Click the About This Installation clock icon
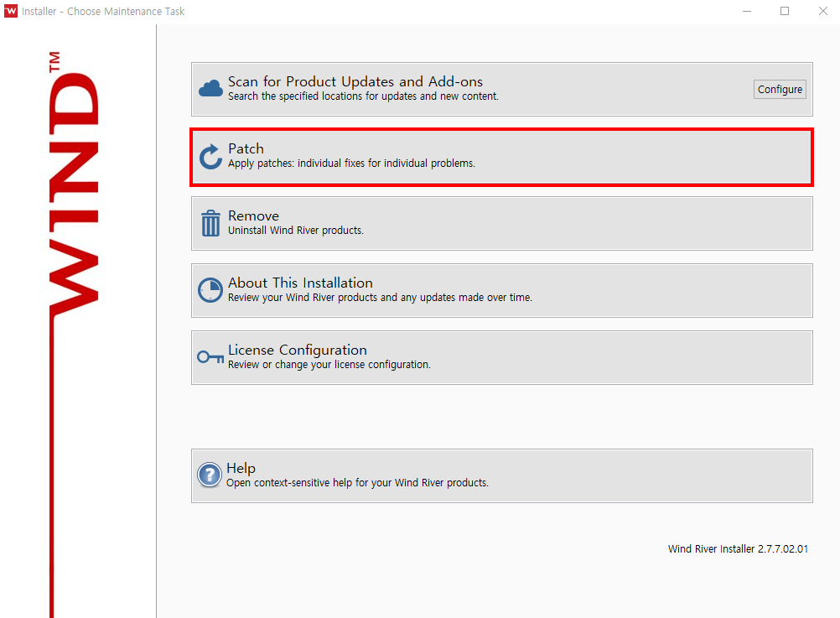Screen dimensions: 840x618 click(210, 291)
